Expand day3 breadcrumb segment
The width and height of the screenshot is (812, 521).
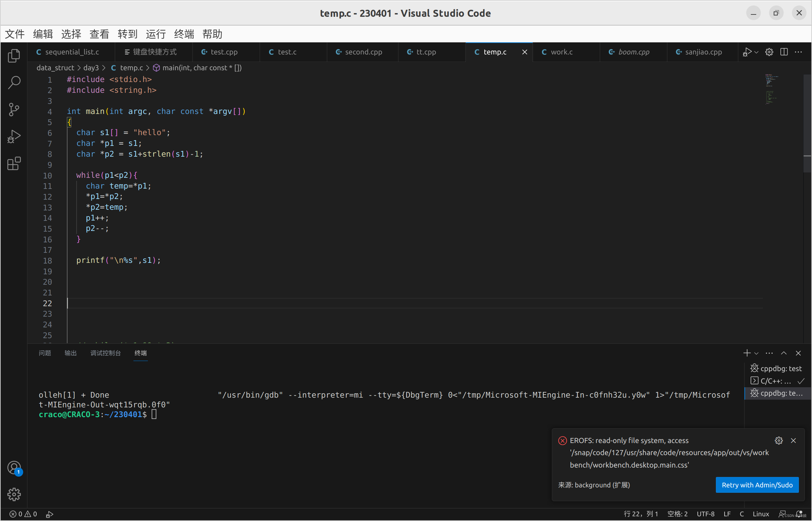coord(91,68)
